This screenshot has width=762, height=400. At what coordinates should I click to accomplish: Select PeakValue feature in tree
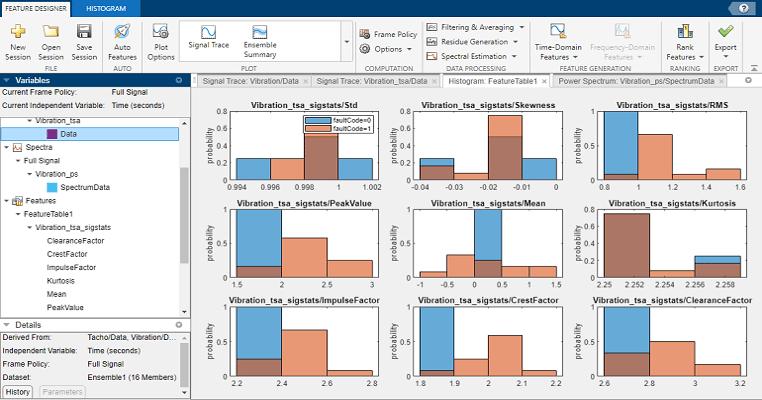[x=65, y=308]
